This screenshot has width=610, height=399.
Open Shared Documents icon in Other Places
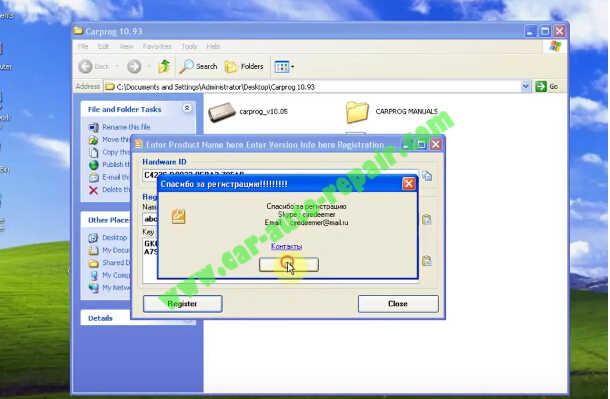click(x=93, y=263)
